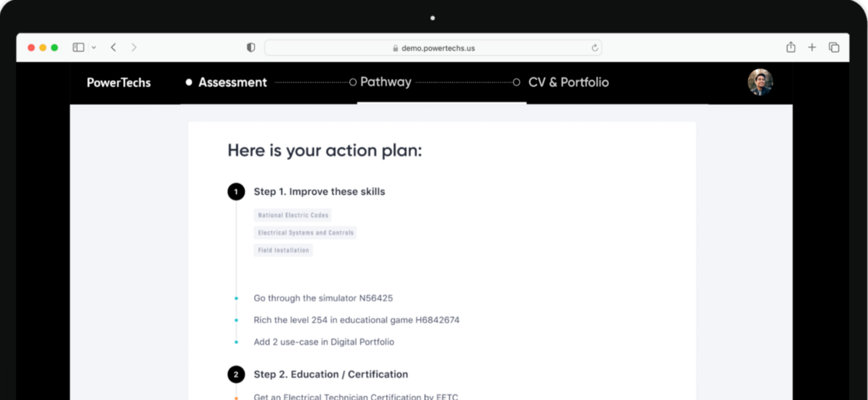Open a new tab with the plus icon
The height and width of the screenshot is (400, 868).
tap(812, 47)
